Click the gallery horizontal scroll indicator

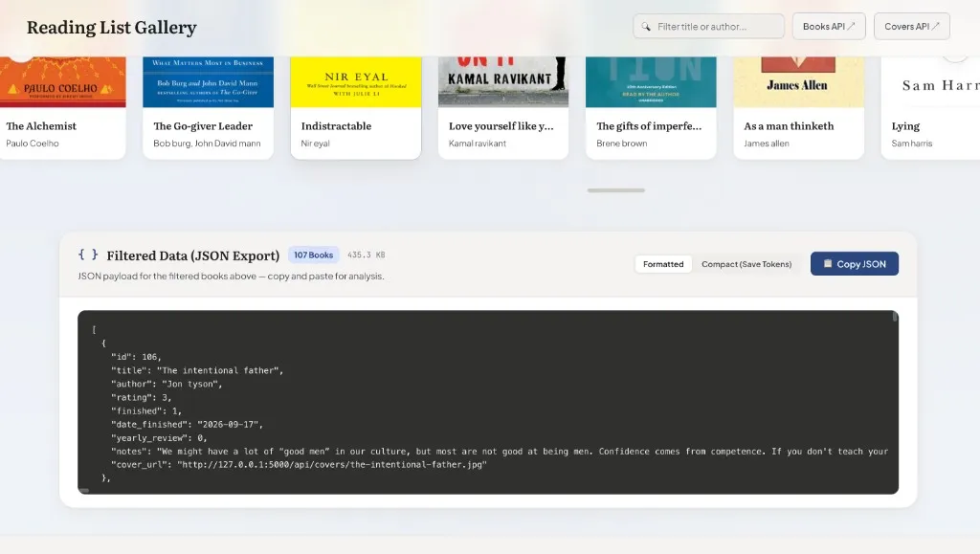[x=615, y=190]
